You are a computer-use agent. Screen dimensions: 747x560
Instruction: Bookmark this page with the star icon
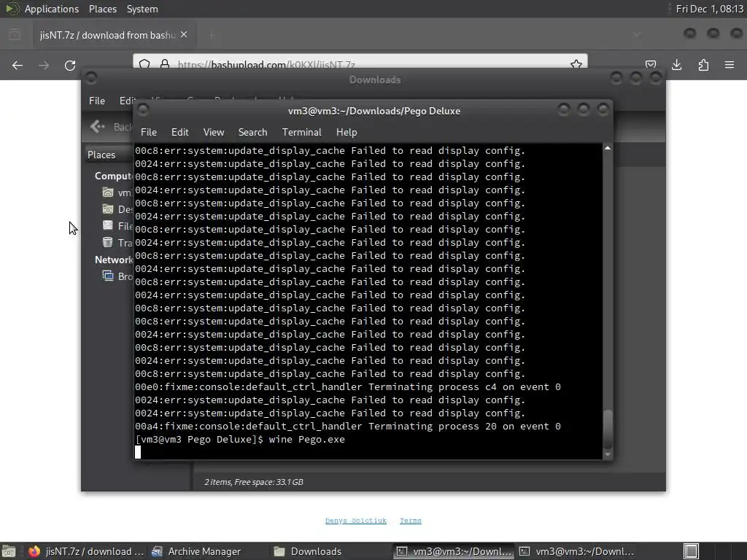[x=576, y=64]
